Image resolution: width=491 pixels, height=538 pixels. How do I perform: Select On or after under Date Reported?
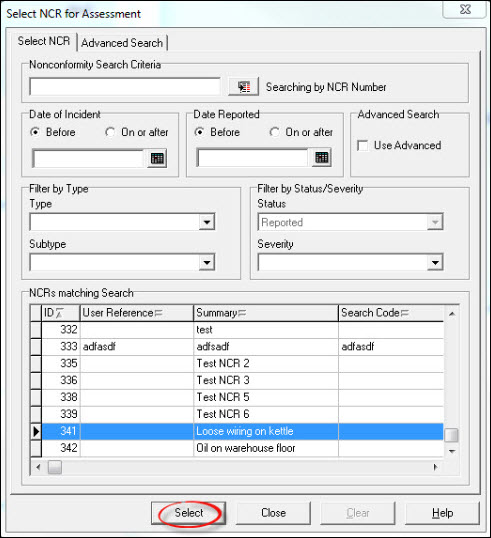tap(274, 132)
